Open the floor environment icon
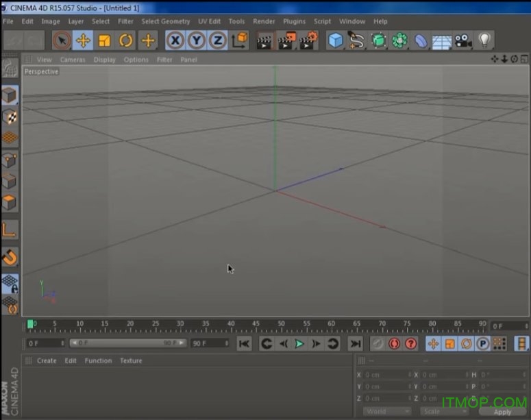 point(442,42)
